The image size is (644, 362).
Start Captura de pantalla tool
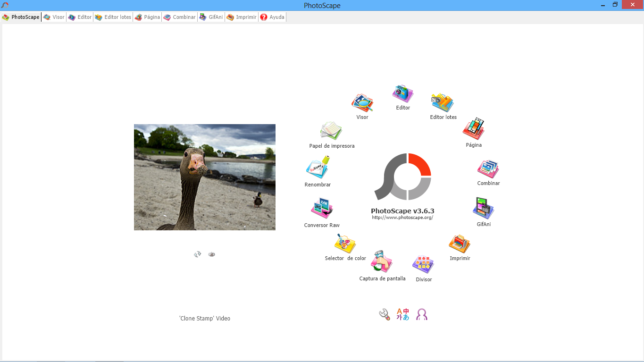click(382, 262)
